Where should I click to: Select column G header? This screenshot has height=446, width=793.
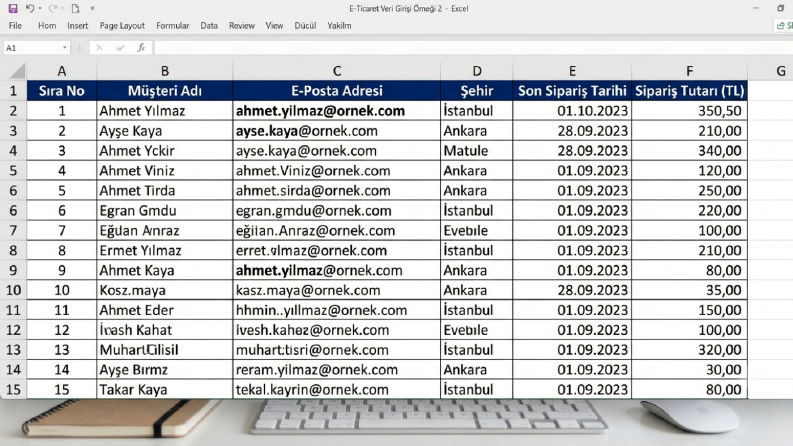(x=770, y=71)
